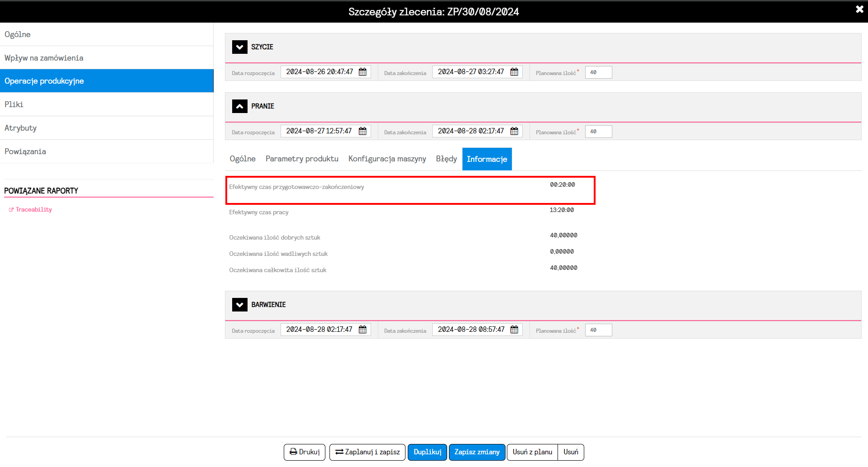Go to Pliki in the sidebar
This screenshot has width=868, height=467.
point(14,104)
